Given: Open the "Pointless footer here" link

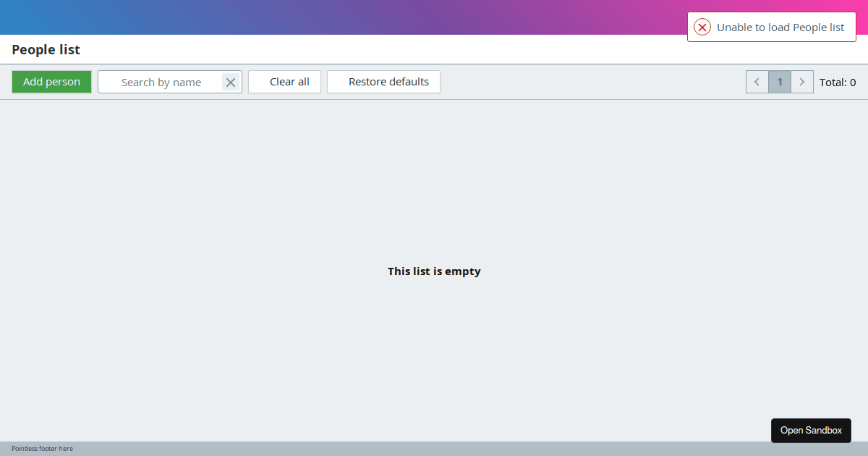Looking at the screenshot, I should (x=41, y=448).
